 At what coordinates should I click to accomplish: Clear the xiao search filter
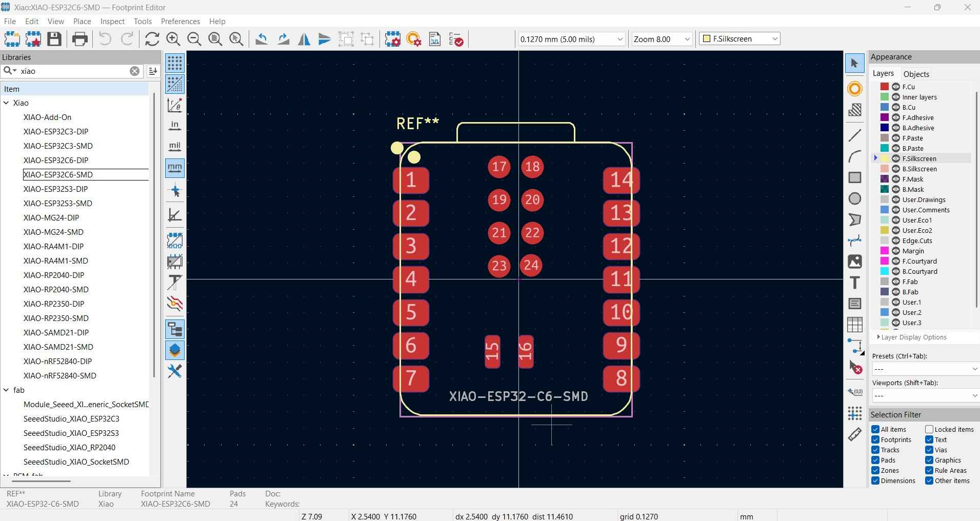[x=134, y=71]
